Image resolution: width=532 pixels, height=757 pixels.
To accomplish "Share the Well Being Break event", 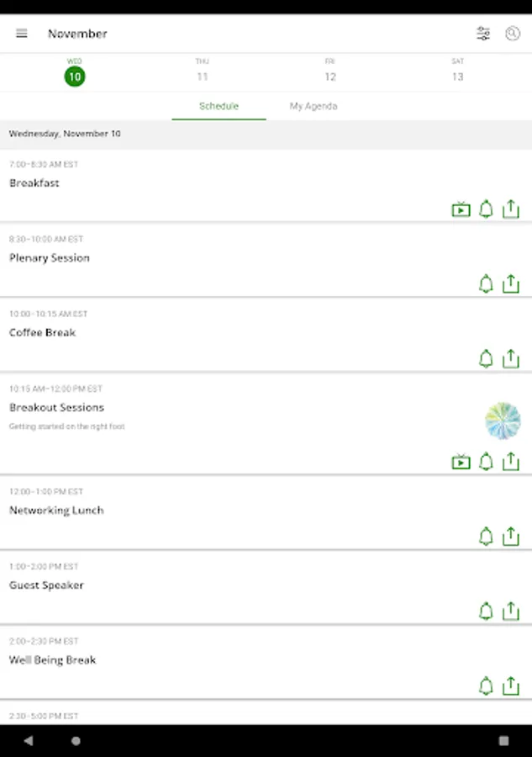I will (x=510, y=686).
